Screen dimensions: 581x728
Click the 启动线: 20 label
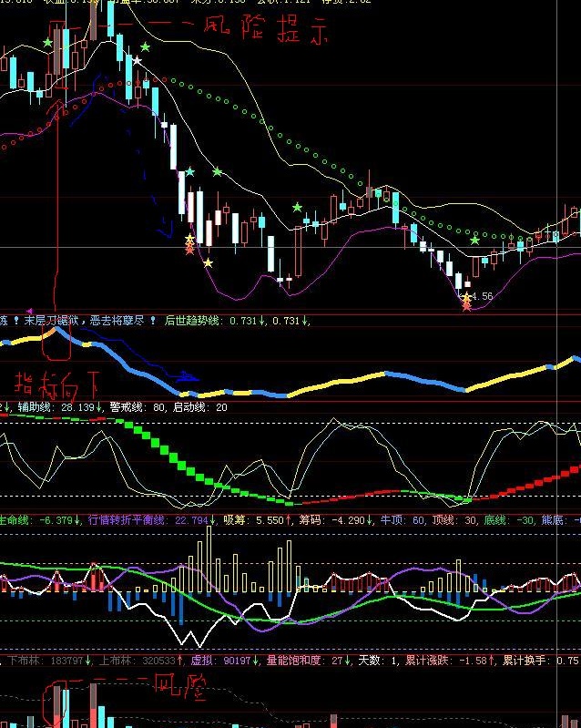pyautogui.click(x=200, y=407)
